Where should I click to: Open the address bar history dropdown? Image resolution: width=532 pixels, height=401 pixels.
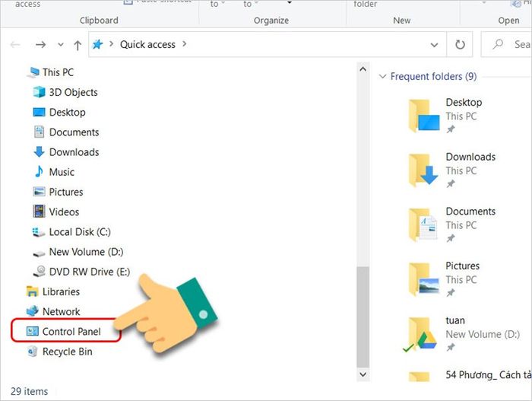coord(434,45)
